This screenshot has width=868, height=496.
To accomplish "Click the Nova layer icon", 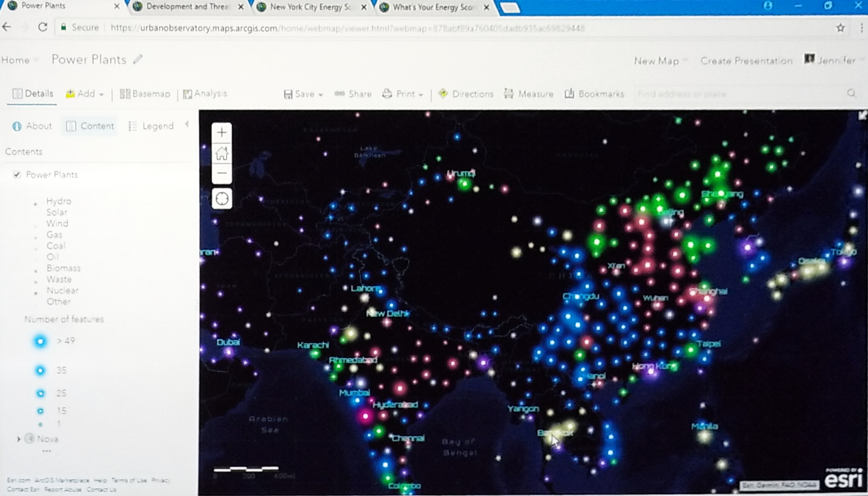I will 30,438.
